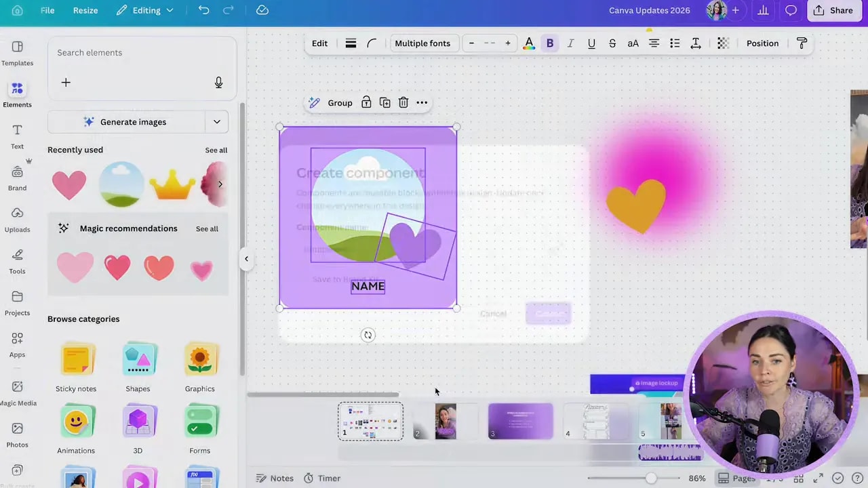Select the light pink heart recommendation
868x488 pixels.
tap(75, 267)
